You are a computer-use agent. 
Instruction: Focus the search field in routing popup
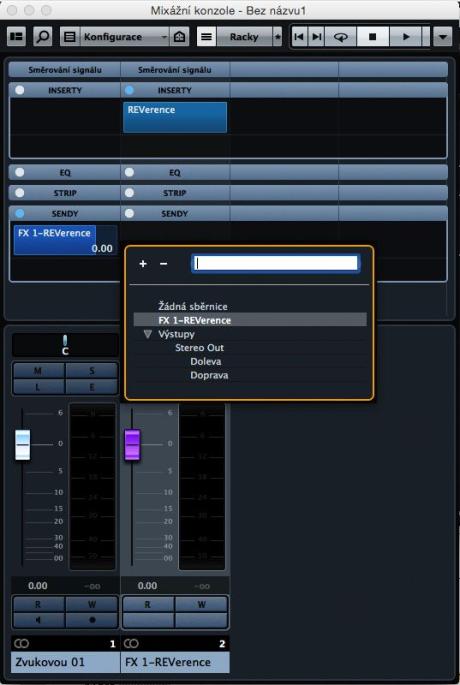pyautogui.click(x=276, y=263)
